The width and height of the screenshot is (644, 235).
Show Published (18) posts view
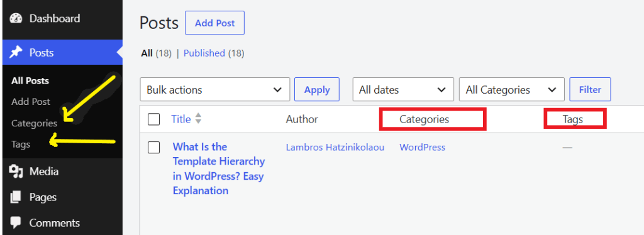point(214,53)
